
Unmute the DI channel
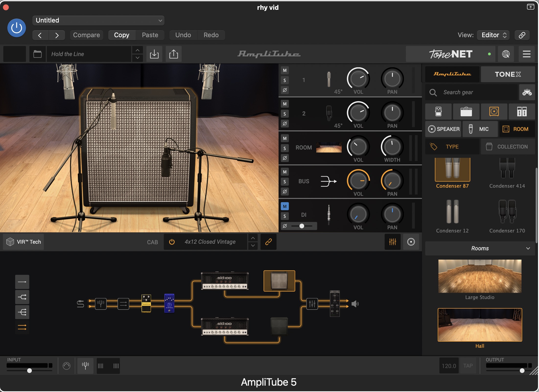(x=285, y=206)
